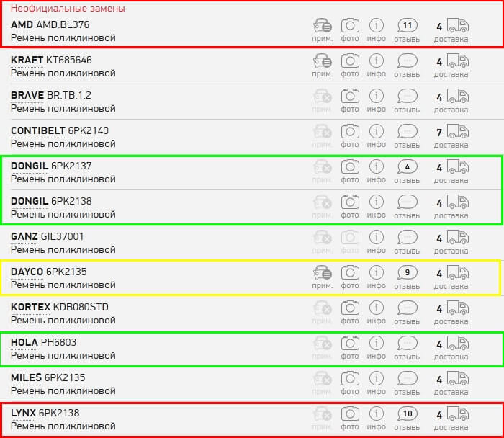Show 9 reviews for DAYCO 6PK2135
504x438 pixels.
click(x=408, y=273)
